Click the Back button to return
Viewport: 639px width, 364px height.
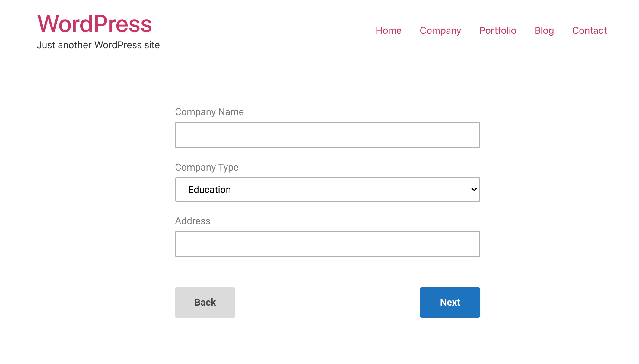[x=205, y=302]
